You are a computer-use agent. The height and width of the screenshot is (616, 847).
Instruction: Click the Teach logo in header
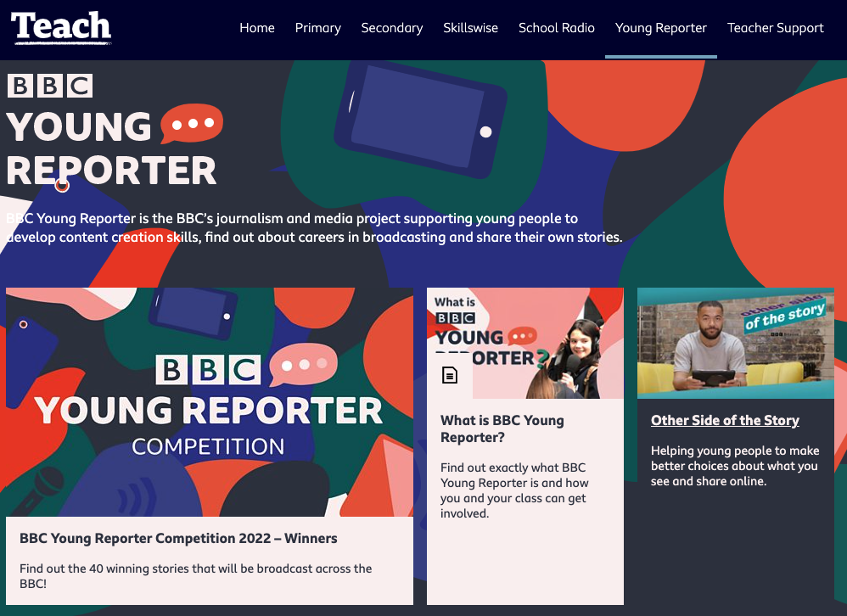coord(61,27)
